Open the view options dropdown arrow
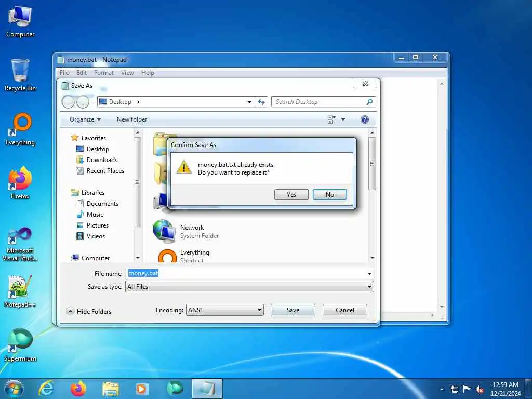 pyautogui.click(x=343, y=119)
